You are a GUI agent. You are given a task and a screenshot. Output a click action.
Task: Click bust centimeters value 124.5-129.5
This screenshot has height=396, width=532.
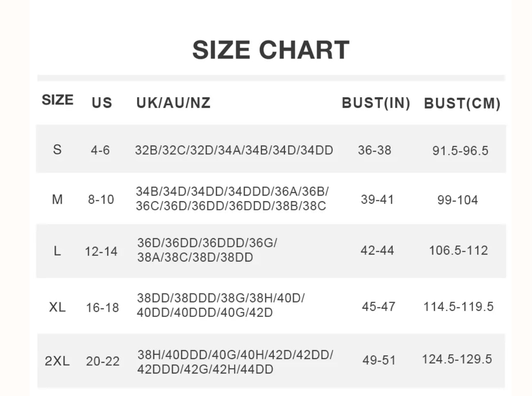pyautogui.click(x=457, y=360)
